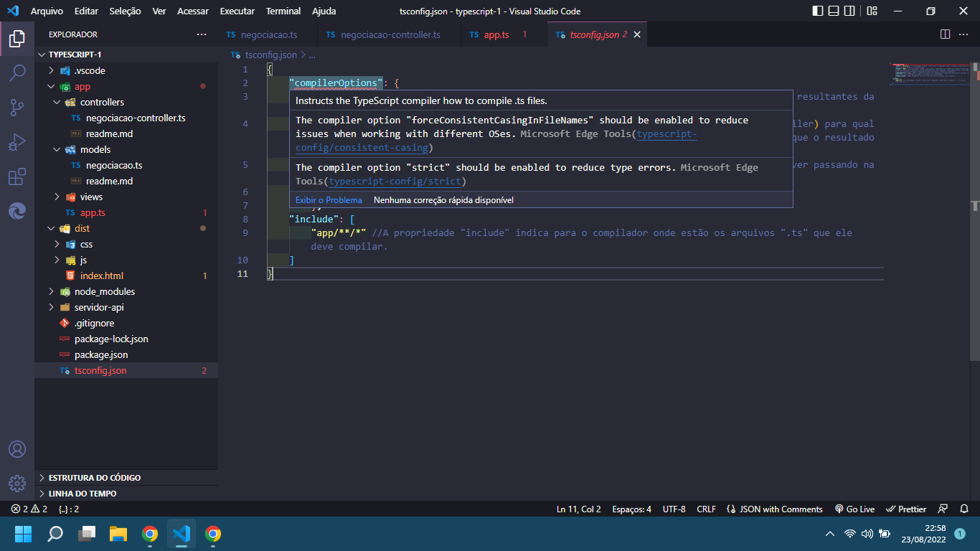
Task: Expand the servidor-api folder
Action: pyautogui.click(x=126, y=307)
